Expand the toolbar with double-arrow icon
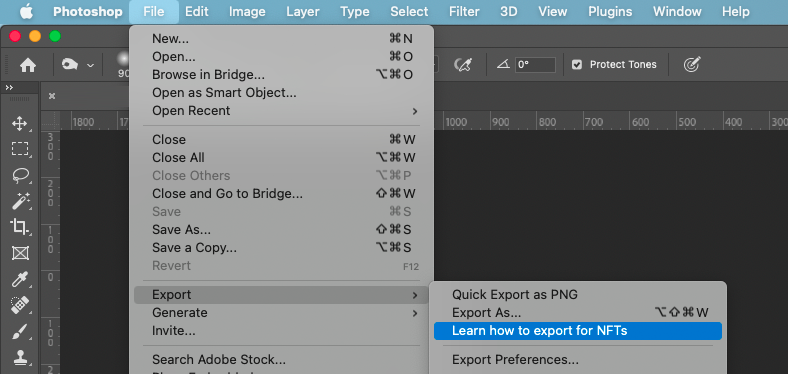788x374 pixels. pos(9,87)
